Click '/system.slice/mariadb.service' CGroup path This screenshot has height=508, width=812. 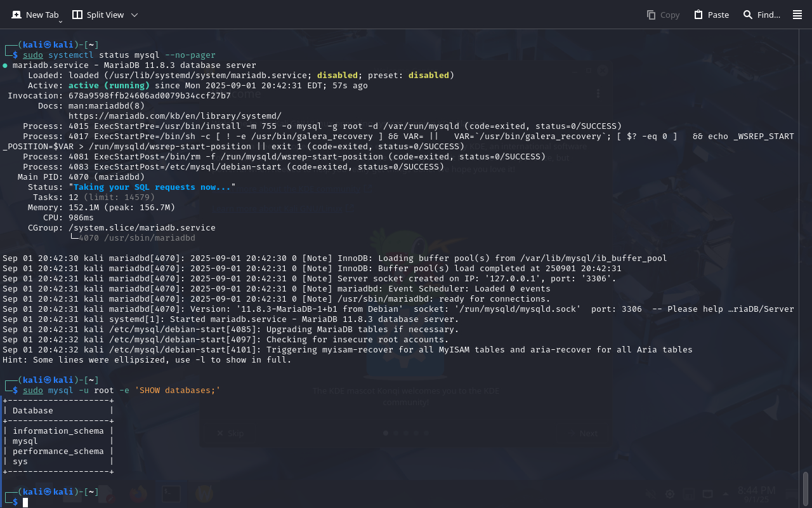tap(142, 227)
